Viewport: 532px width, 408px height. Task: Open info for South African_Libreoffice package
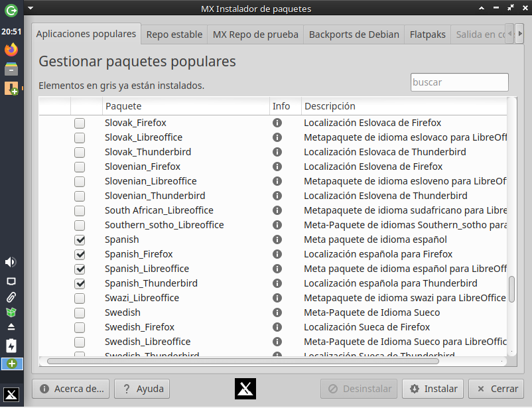(x=277, y=210)
